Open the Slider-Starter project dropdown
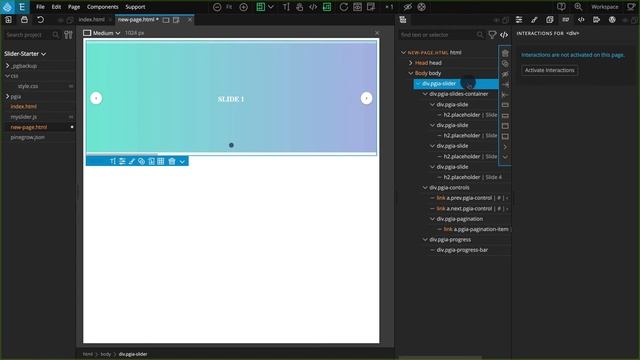The width and height of the screenshot is (640, 360). (x=25, y=54)
